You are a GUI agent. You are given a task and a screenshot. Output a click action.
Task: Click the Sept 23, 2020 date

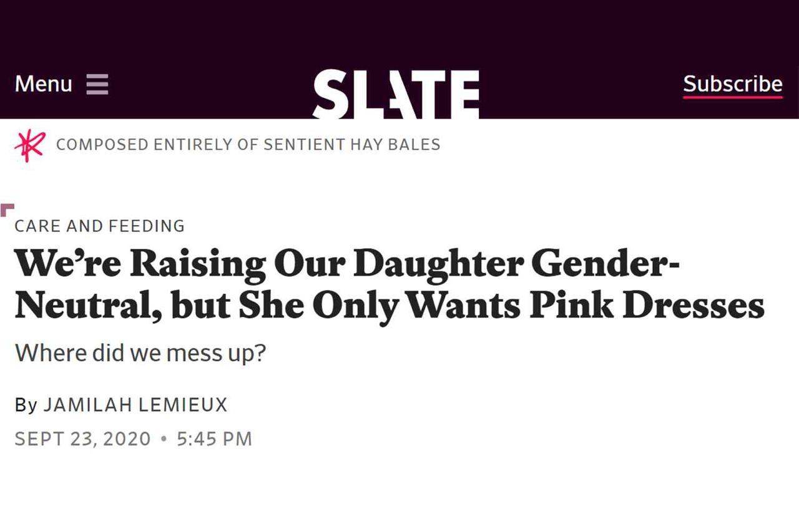tap(83, 439)
